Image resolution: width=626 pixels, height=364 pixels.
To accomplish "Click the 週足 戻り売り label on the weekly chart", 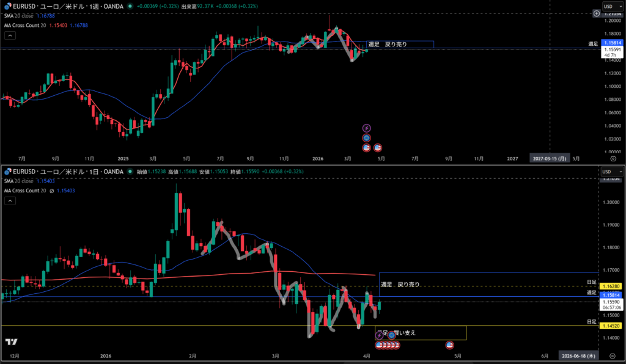I will (x=388, y=44).
